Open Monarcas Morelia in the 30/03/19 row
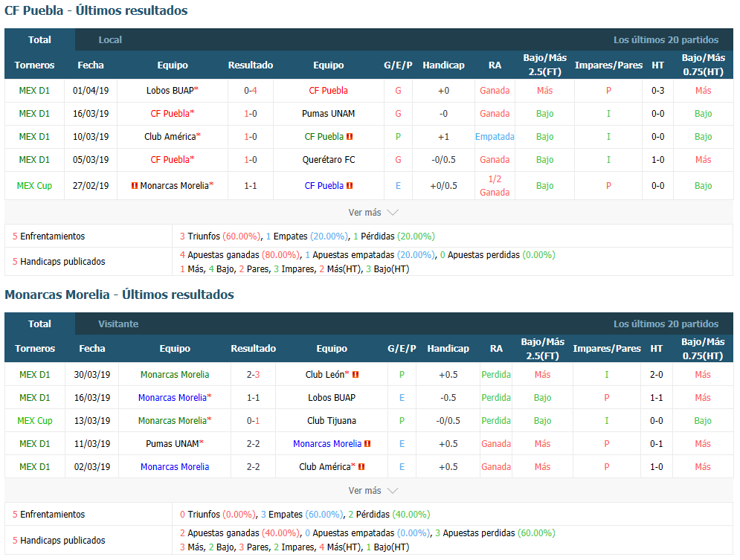Viewport: 740px width, 560px height. click(175, 375)
